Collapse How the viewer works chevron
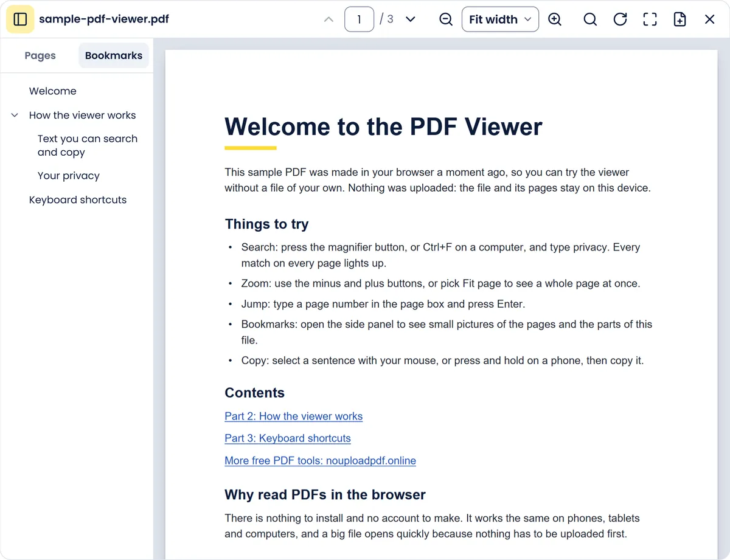 click(x=15, y=115)
